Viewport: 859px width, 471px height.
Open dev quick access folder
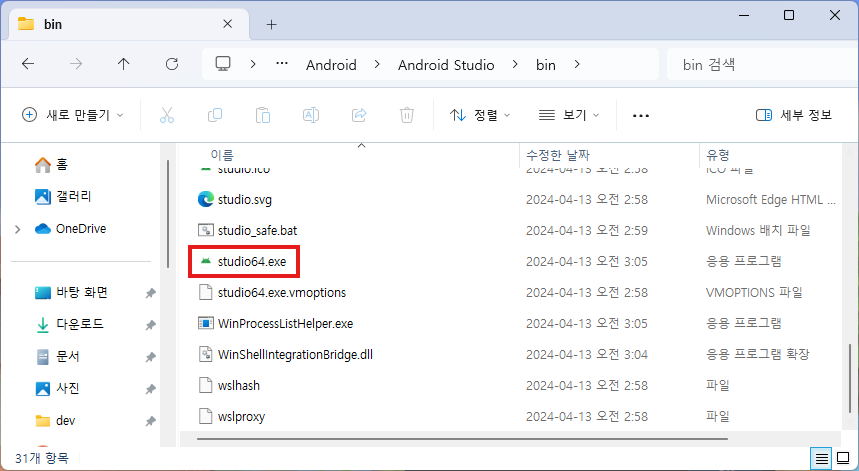(x=55, y=421)
